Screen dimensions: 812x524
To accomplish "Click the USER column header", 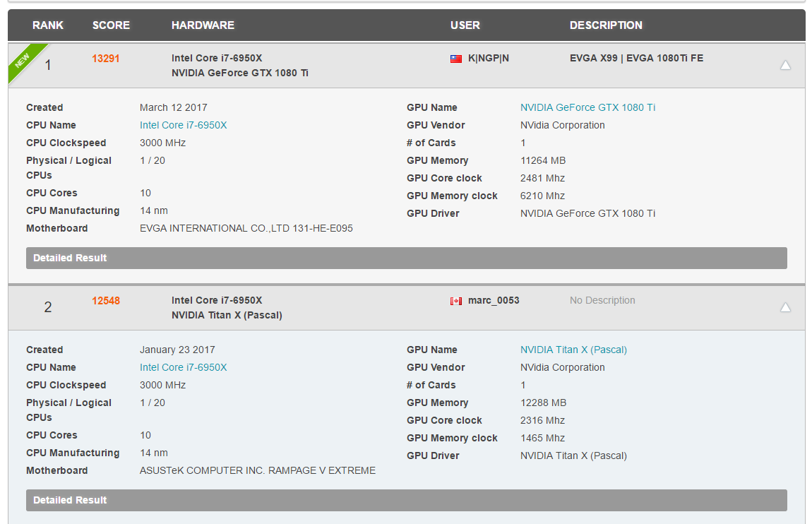I will [x=465, y=25].
